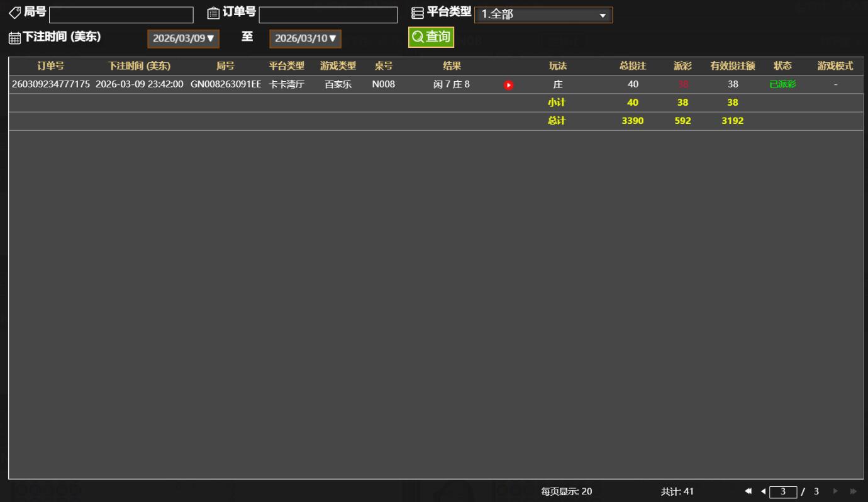Click the clipboard icon beside 订单号
Image resolution: width=868 pixels, height=502 pixels.
coord(213,13)
